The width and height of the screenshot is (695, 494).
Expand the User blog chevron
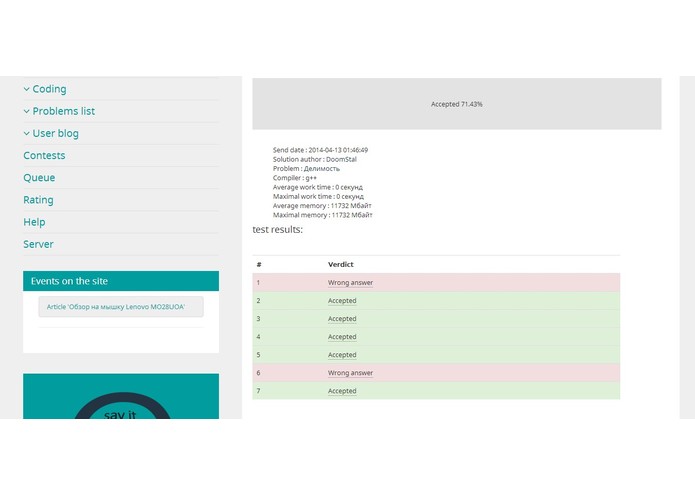[x=27, y=133]
